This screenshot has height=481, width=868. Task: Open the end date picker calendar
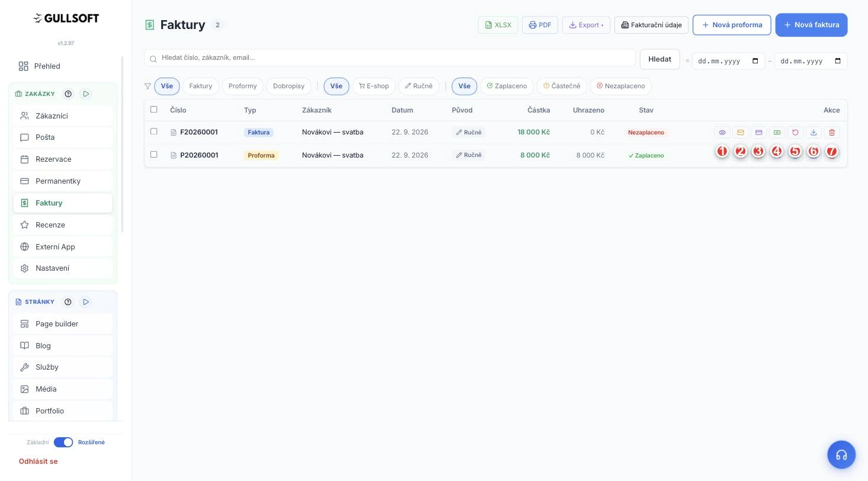[838, 61]
